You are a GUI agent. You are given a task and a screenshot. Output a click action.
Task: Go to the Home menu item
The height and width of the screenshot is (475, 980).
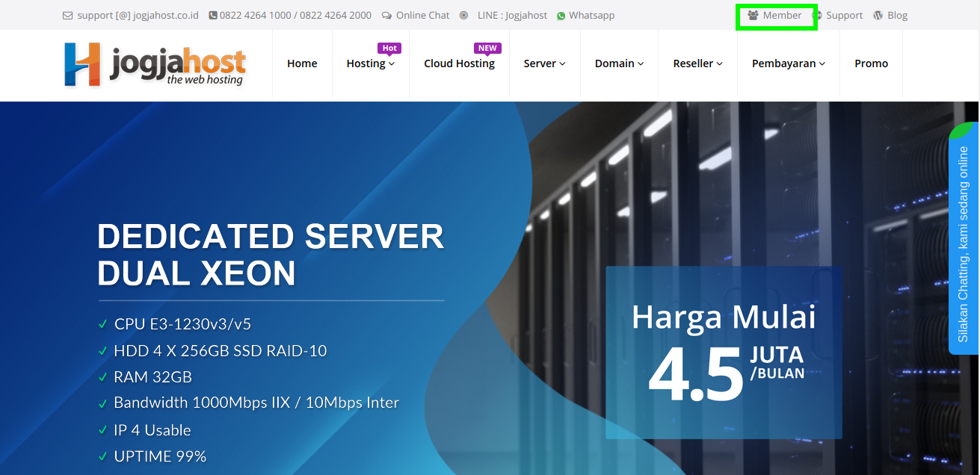tap(302, 64)
